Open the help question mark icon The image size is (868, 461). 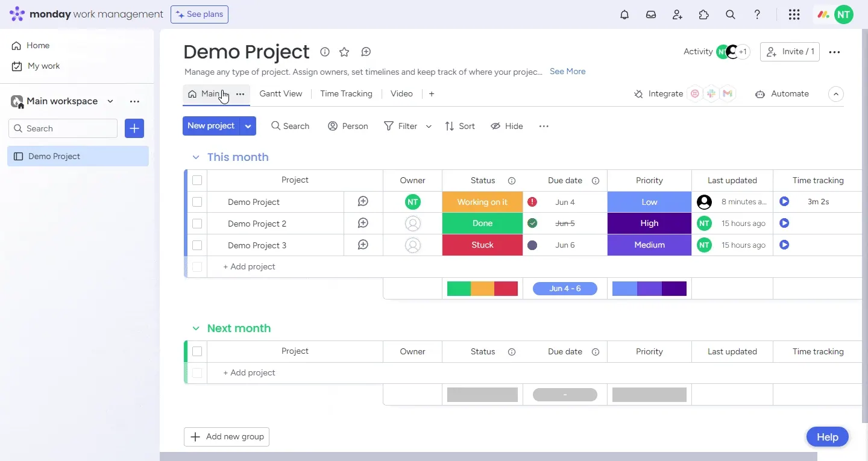coord(757,14)
